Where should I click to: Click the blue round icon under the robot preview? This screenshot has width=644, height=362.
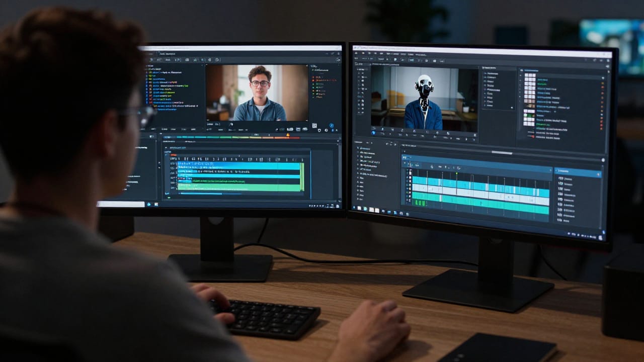(373, 133)
